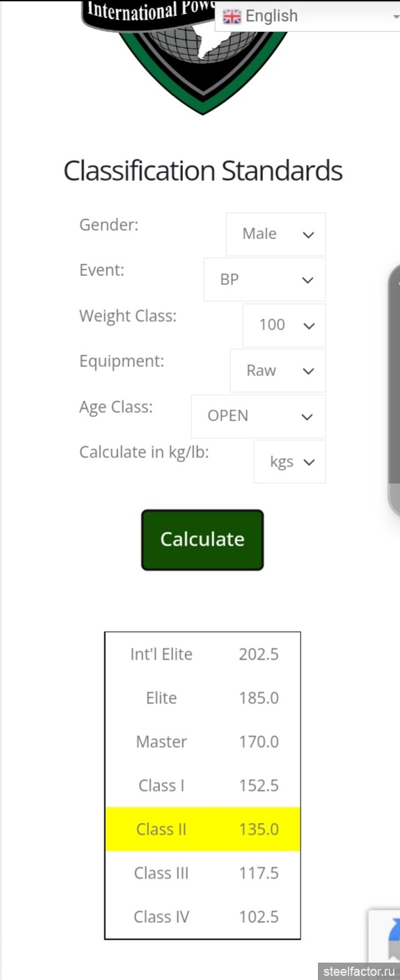
Task: Open the Gender dropdown showing Male
Action: coord(275,234)
